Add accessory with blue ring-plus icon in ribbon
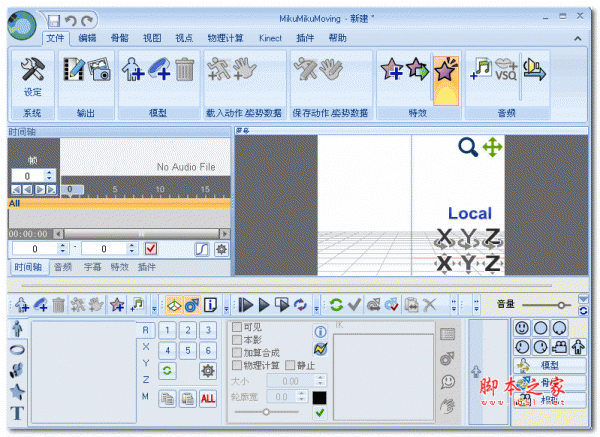Viewport: 600px width, 437px height. coord(159,69)
